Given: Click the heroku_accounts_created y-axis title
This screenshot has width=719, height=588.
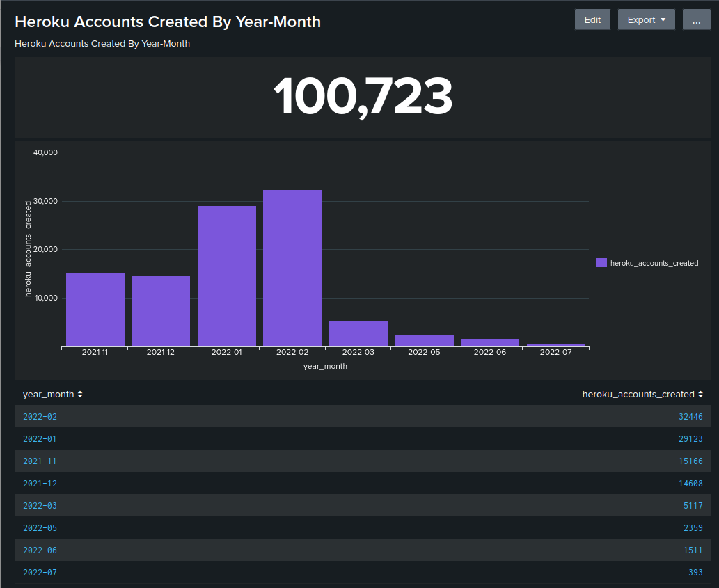Looking at the screenshot, I should click(28, 249).
